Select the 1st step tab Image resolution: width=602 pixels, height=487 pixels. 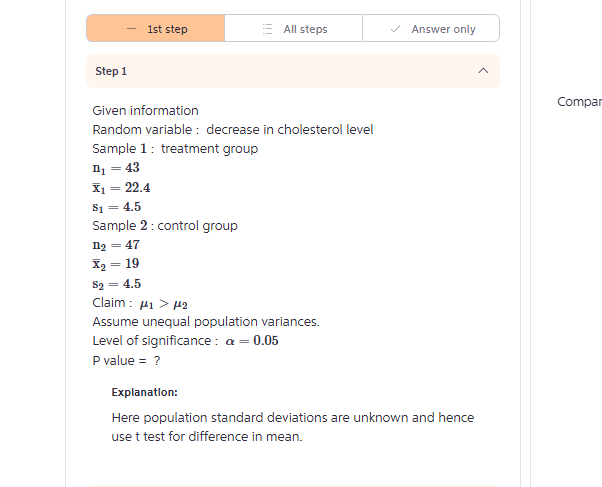pyautogui.click(x=155, y=28)
